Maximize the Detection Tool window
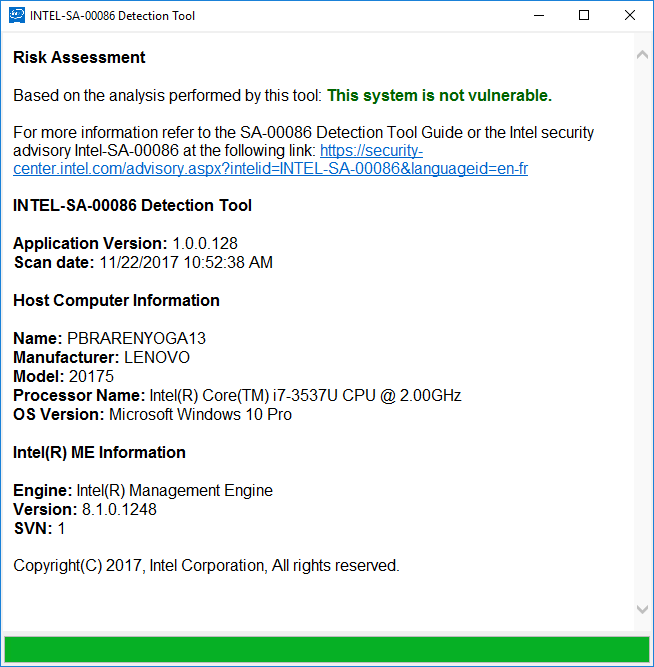This screenshot has height=667, width=654. point(584,15)
